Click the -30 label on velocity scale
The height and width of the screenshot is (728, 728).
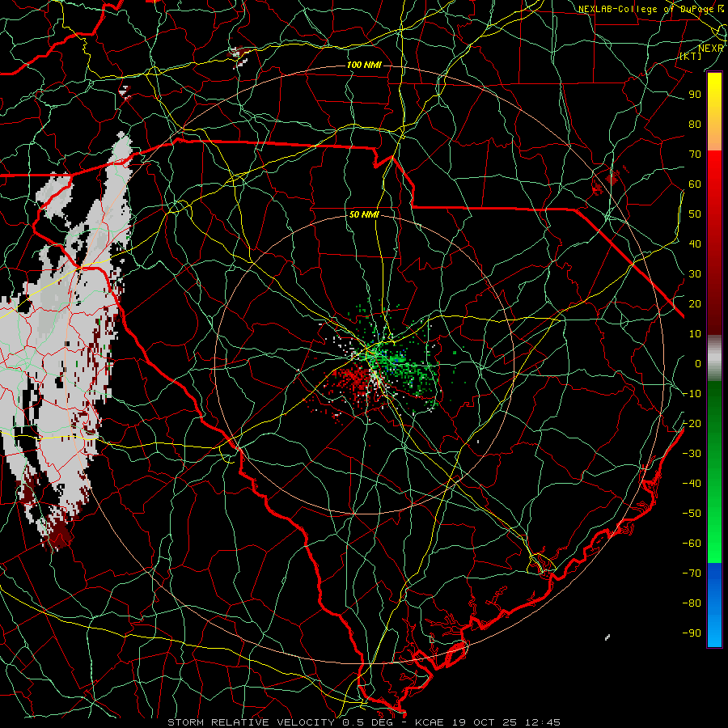(x=692, y=454)
